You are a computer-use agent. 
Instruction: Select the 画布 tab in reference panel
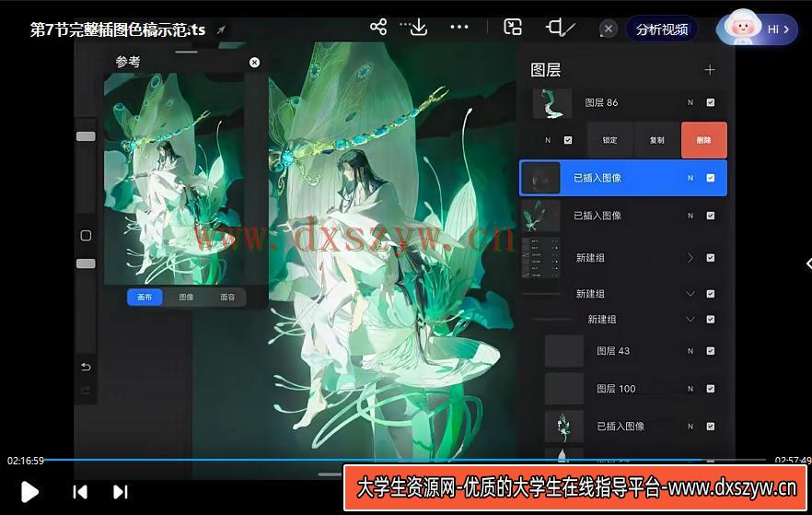[x=145, y=298]
